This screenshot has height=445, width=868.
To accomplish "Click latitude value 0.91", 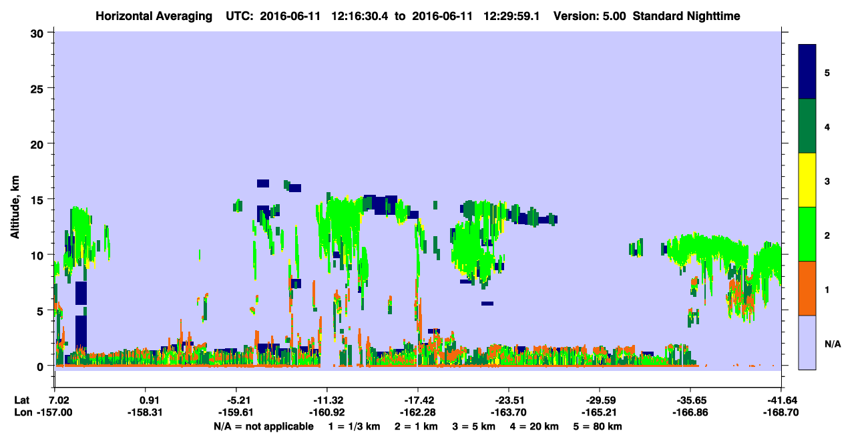I will coord(150,400).
